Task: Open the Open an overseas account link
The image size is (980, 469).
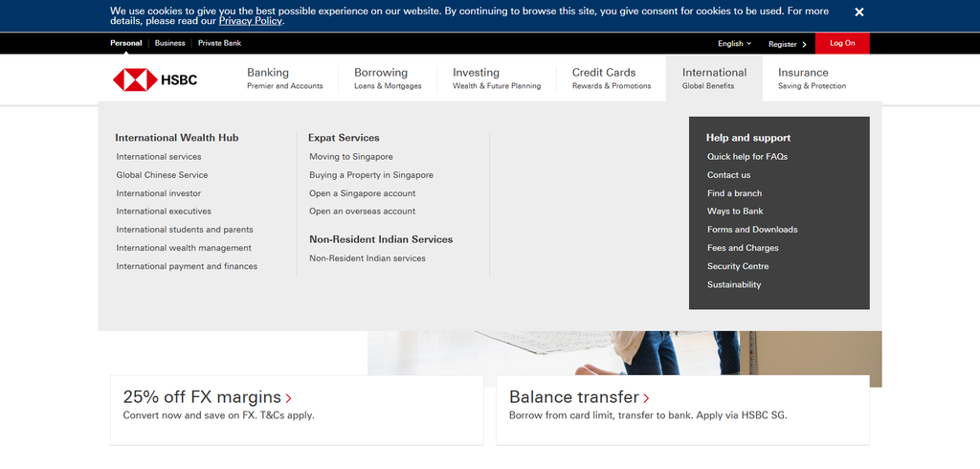Action: pyautogui.click(x=363, y=212)
